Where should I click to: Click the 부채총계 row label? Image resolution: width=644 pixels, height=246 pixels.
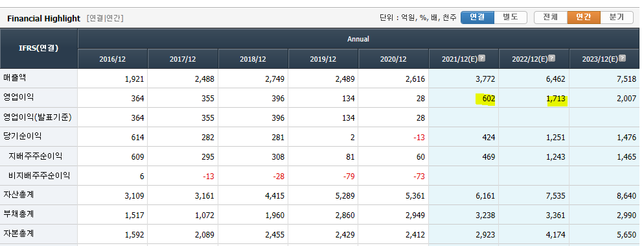19,214
